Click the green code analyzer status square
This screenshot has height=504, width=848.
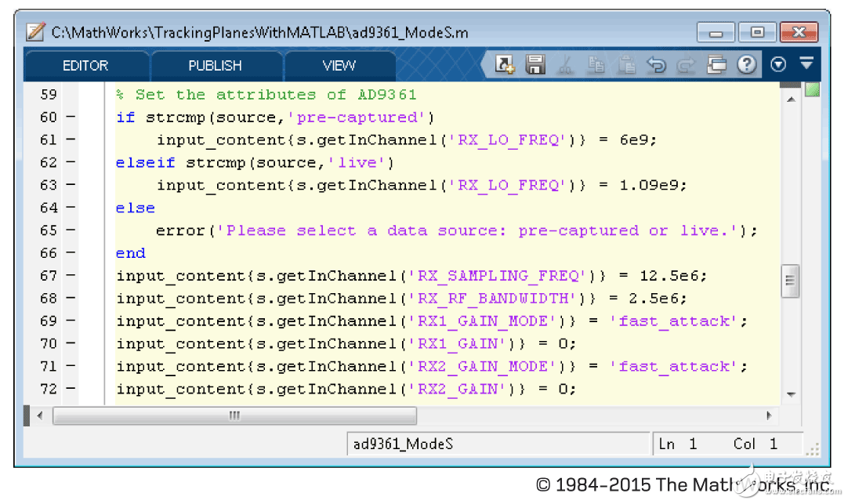(812, 91)
